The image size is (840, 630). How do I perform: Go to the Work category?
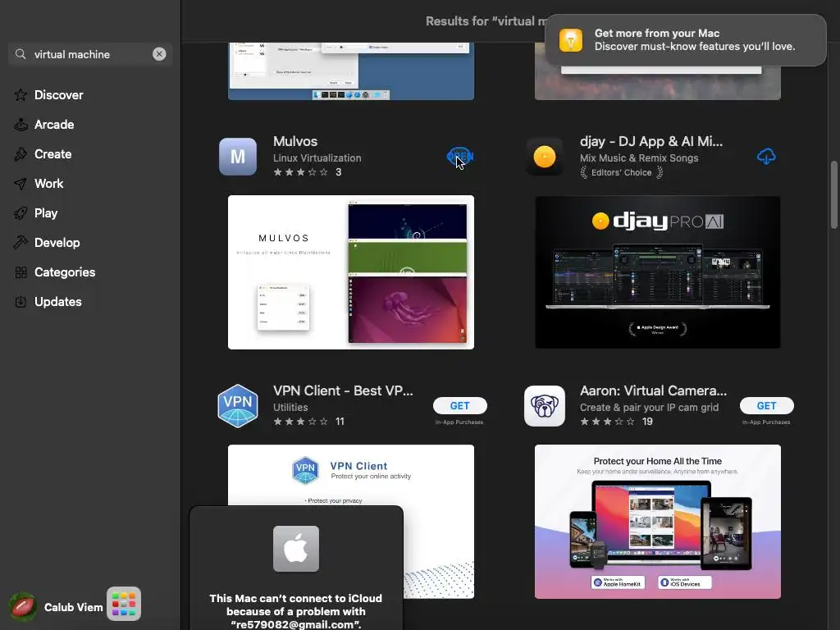pos(48,184)
